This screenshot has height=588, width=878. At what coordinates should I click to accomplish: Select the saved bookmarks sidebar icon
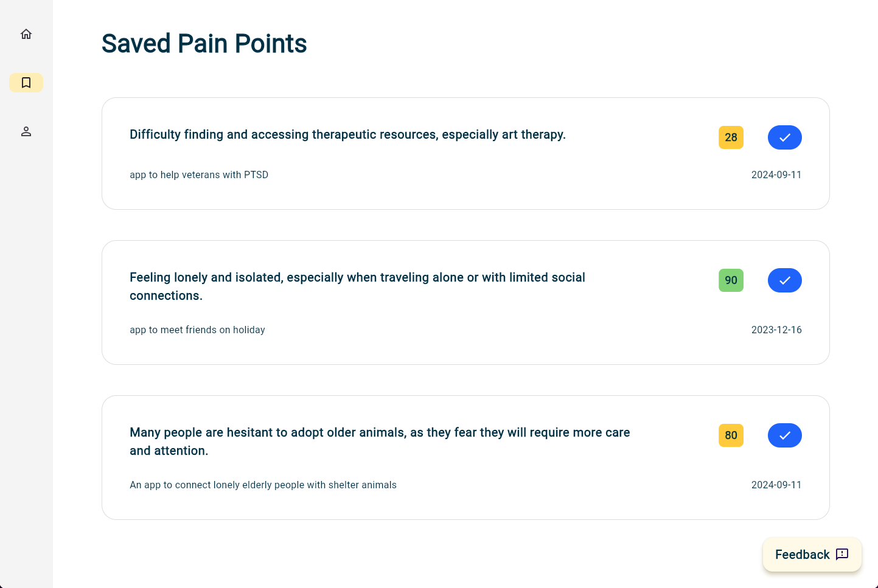[x=26, y=83]
